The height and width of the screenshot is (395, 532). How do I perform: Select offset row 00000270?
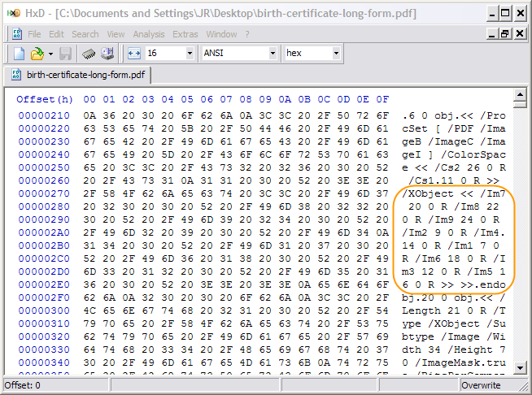click(x=44, y=193)
